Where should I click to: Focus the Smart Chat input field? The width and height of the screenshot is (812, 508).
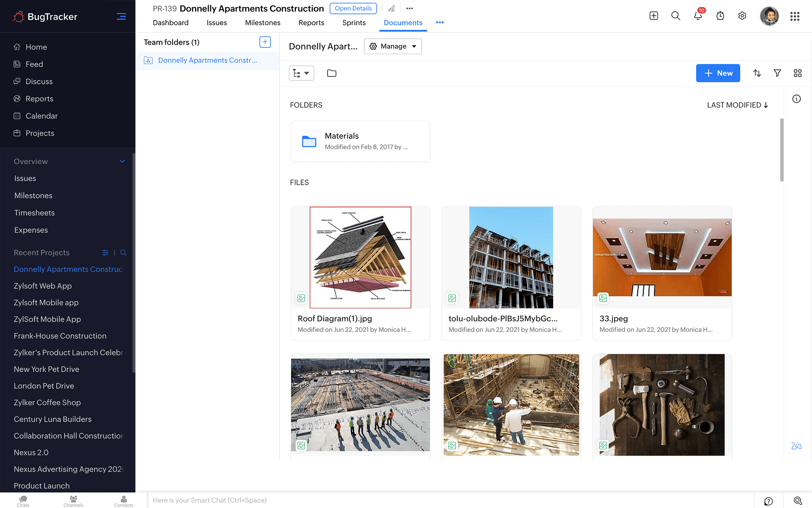pyautogui.click(x=450, y=500)
